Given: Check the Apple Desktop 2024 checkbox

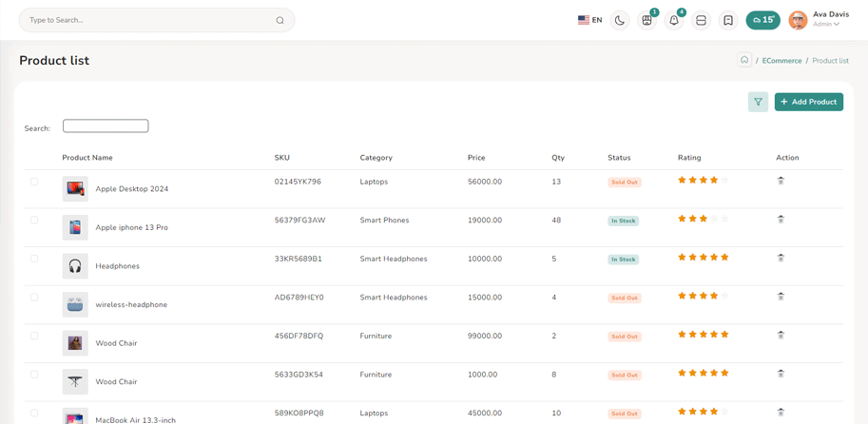Looking at the screenshot, I should tap(34, 182).
